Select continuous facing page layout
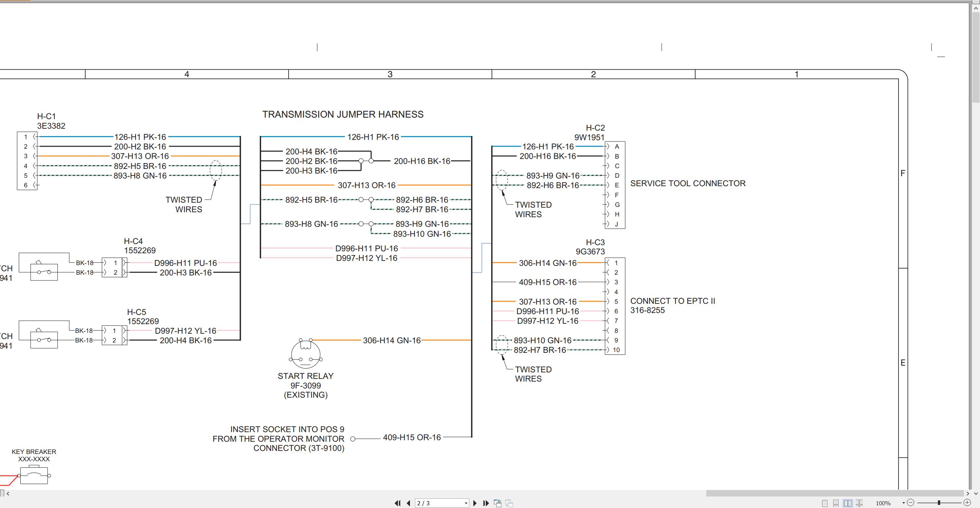Viewport: 980px width, 508px height. coord(859,503)
